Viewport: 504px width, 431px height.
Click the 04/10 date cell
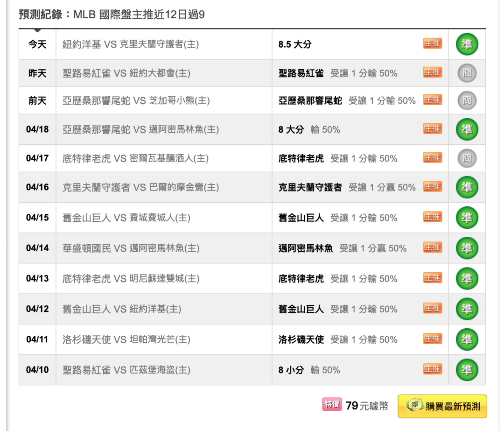(x=37, y=370)
